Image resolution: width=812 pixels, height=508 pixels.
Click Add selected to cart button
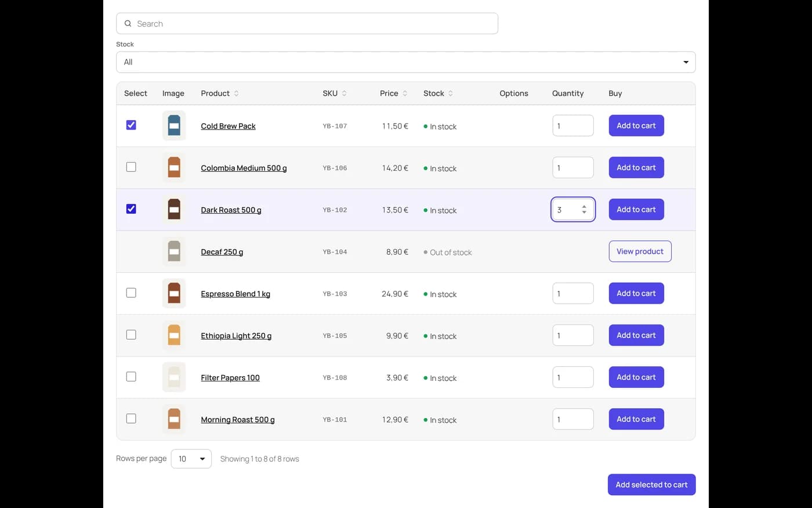pos(651,485)
